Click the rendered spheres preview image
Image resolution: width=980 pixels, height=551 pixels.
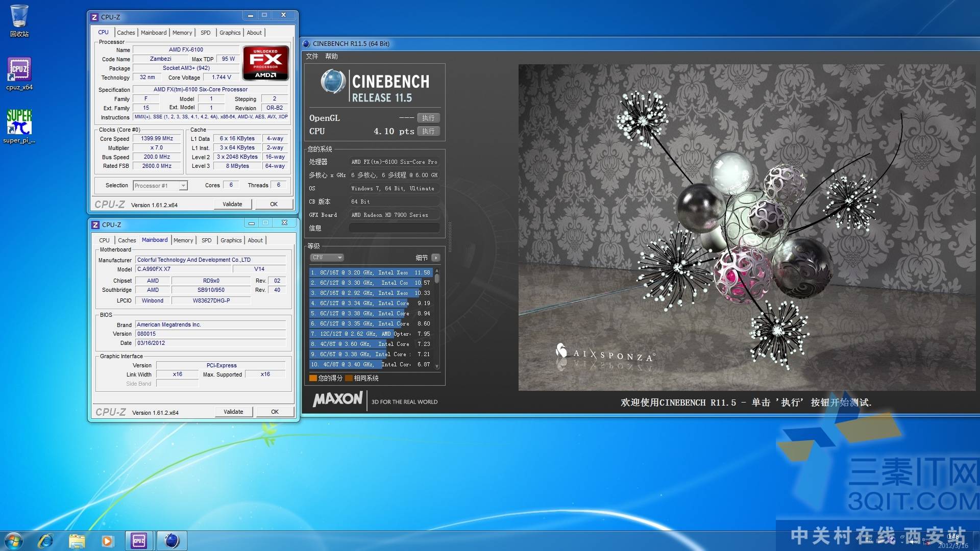[747, 228]
